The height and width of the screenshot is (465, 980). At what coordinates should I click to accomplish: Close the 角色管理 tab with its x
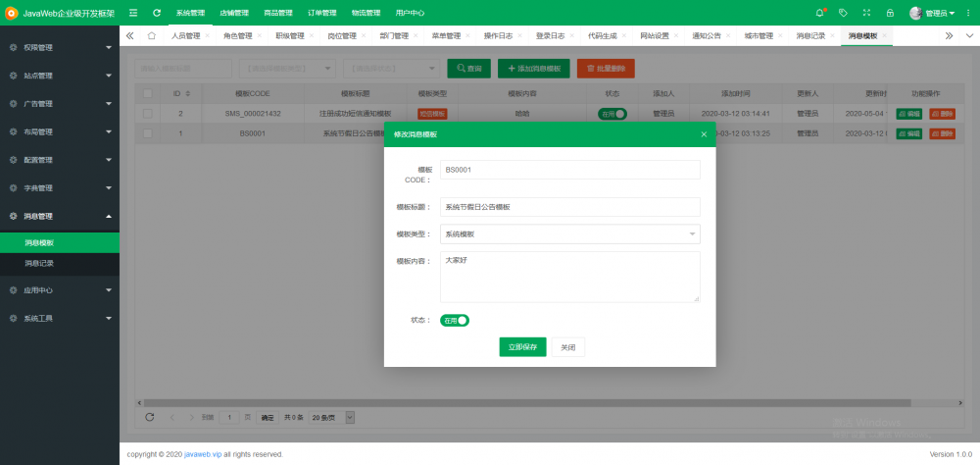tap(260, 35)
